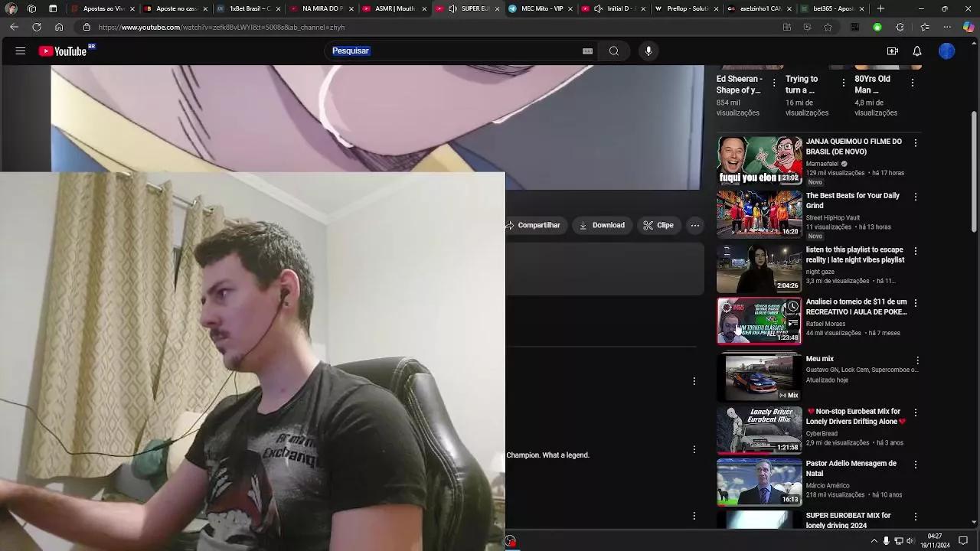Open SUPER EUROBEAT MIX for lonely driving 2024

tap(848, 520)
